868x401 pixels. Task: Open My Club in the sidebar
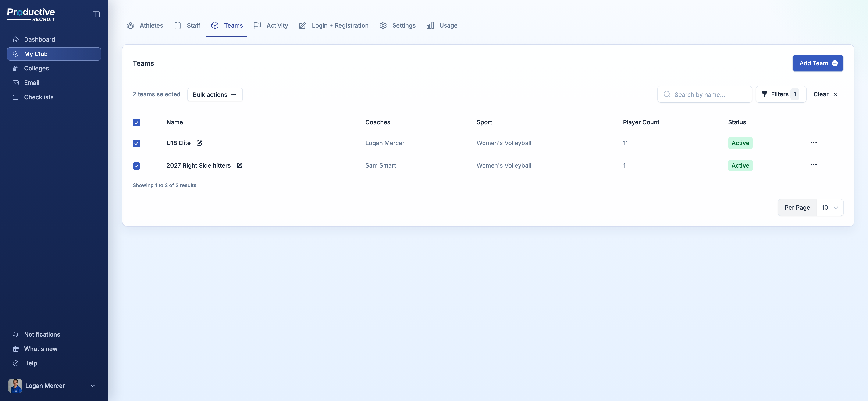point(54,54)
